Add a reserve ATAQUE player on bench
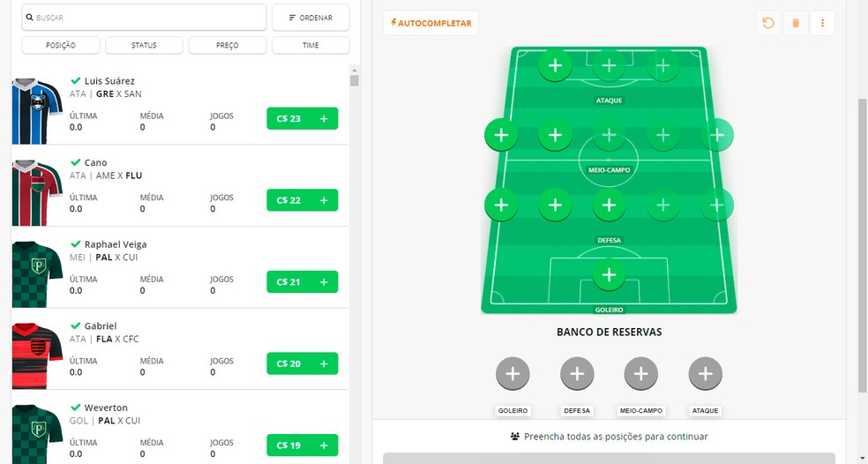This screenshot has height=464, width=868. click(706, 374)
